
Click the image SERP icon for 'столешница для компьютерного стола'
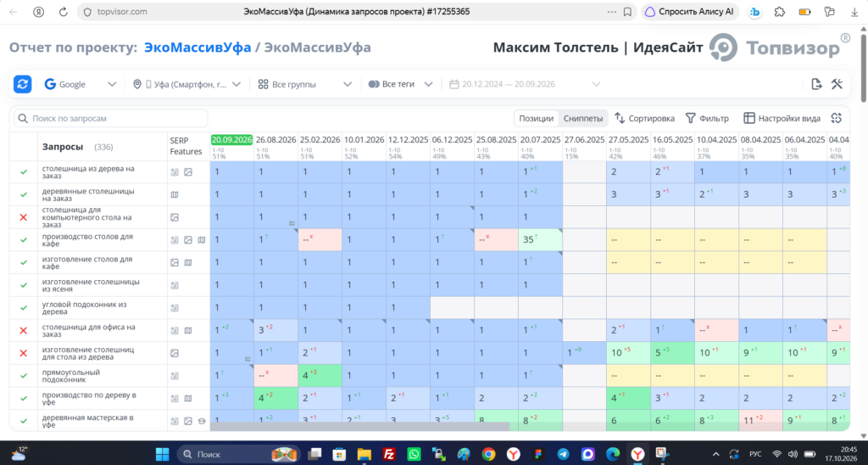point(175,217)
